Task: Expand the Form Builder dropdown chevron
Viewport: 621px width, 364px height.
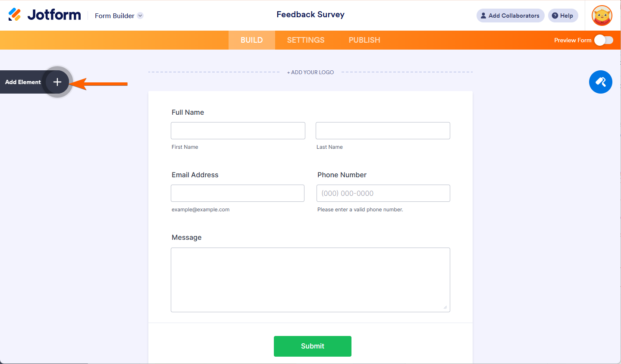Action: (140, 16)
